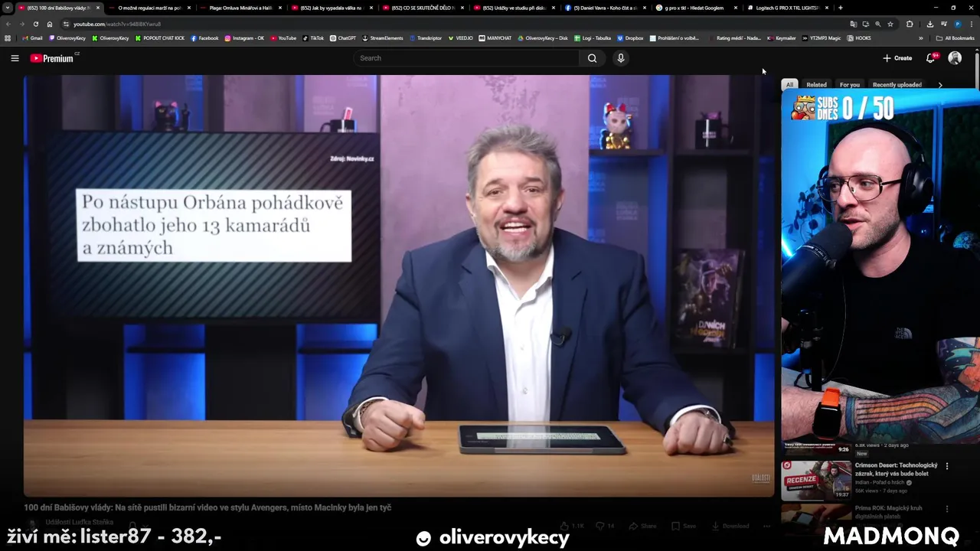This screenshot has width=980, height=551.
Task: Switch to the CO SE SKUTEČNĚ DĚLO tab
Action: tap(422, 8)
